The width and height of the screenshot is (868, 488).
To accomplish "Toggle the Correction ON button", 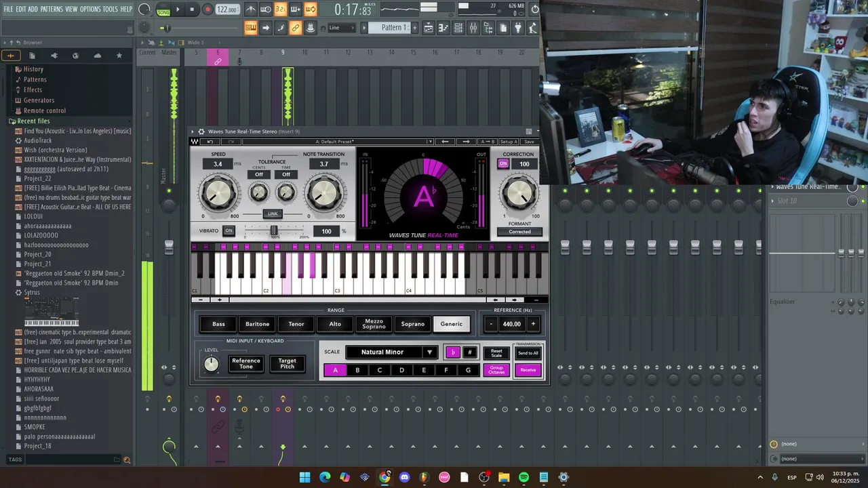I will (x=503, y=163).
